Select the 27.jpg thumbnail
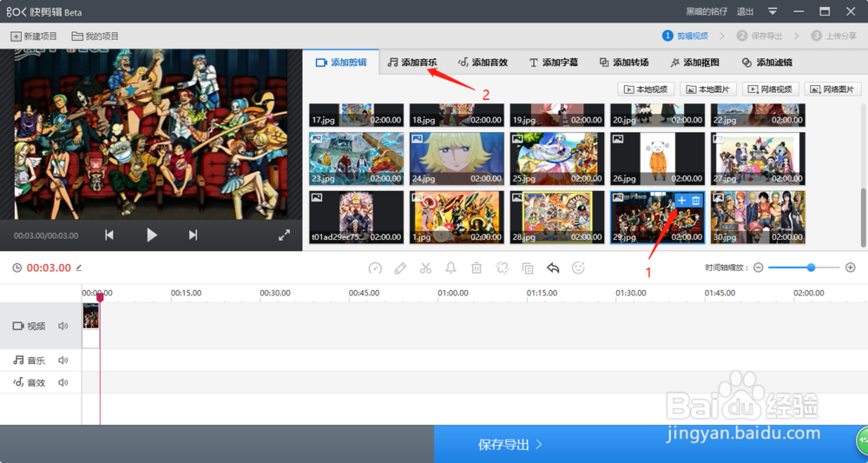The image size is (868, 463). [x=758, y=158]
